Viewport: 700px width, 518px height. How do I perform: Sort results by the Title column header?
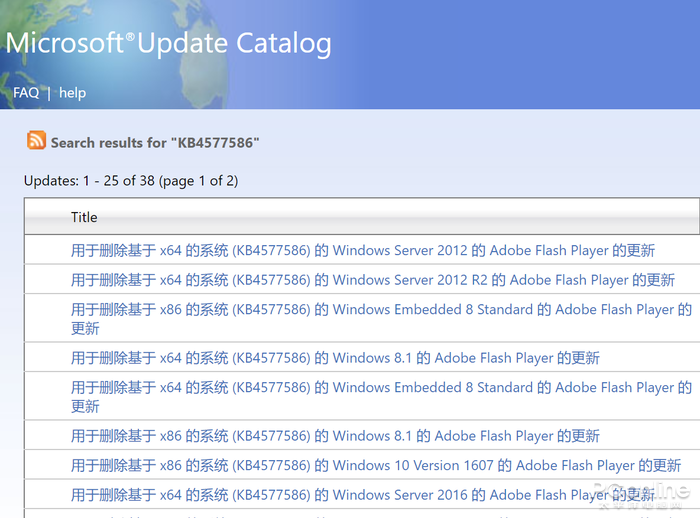point(84,217)
